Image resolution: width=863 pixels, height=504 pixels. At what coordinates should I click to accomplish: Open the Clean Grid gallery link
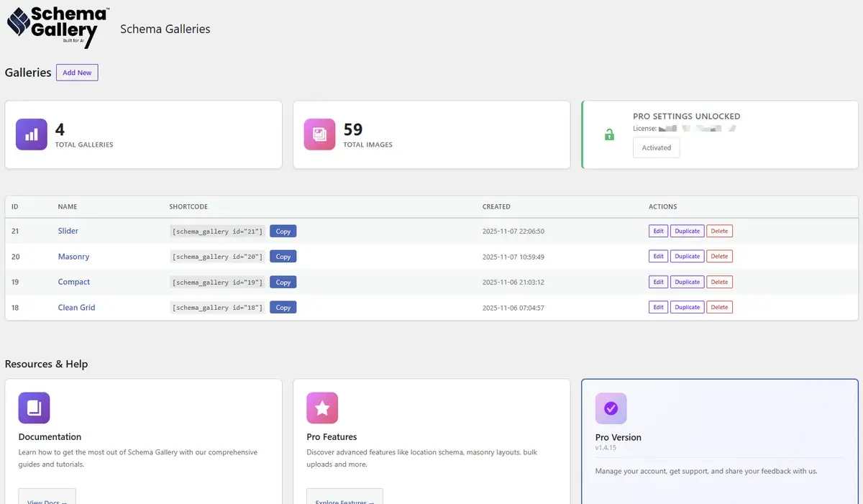click(76, 307)
